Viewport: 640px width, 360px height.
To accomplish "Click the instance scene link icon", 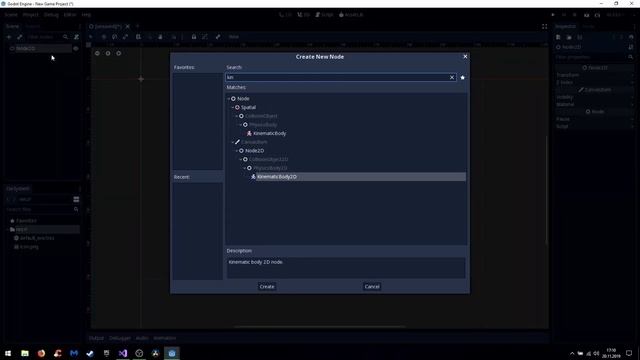I will pos(19,37).
